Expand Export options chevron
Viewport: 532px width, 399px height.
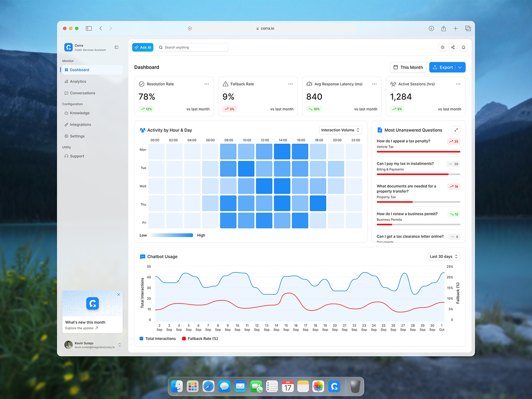[460, 67]
